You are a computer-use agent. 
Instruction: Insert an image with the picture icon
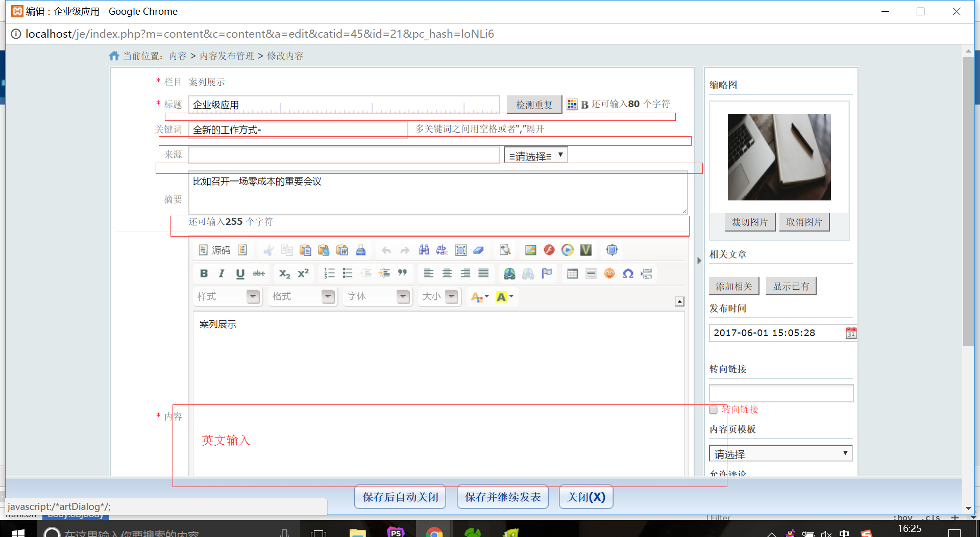pos(531,250)
